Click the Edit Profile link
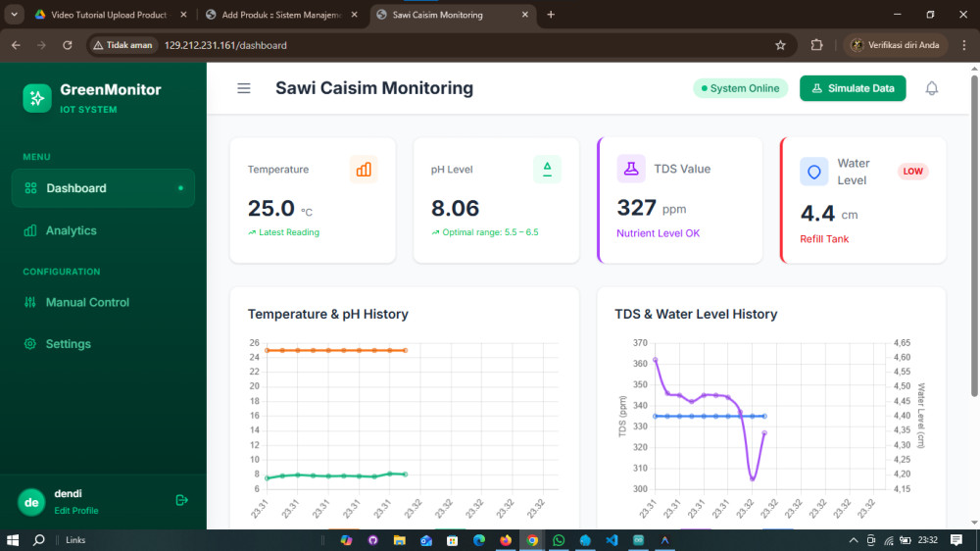Image resolution: width=980 pixels, height=551 pixels. pos(76,511)
